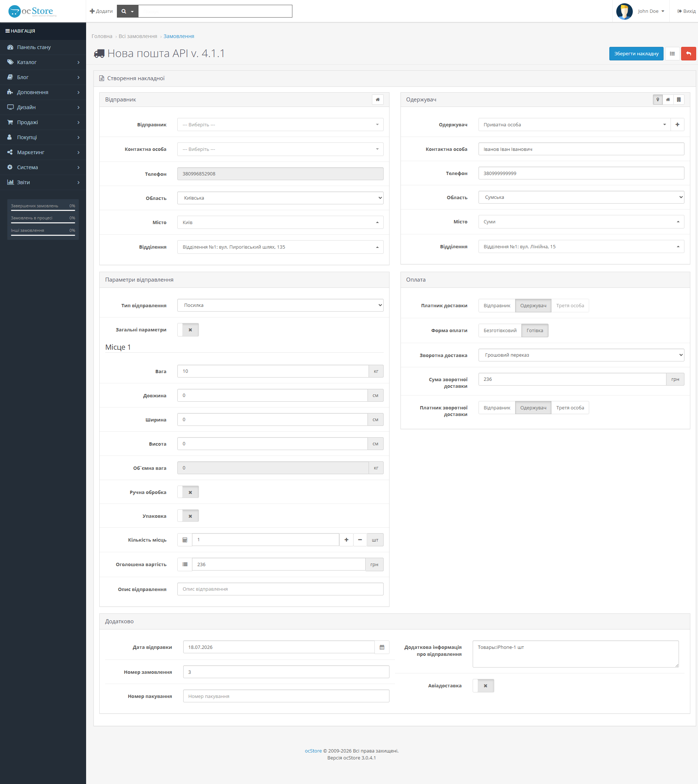698x784 pixels.
Task: Go to Всі замовлення breadcrumb
Action: coord(138,36)
